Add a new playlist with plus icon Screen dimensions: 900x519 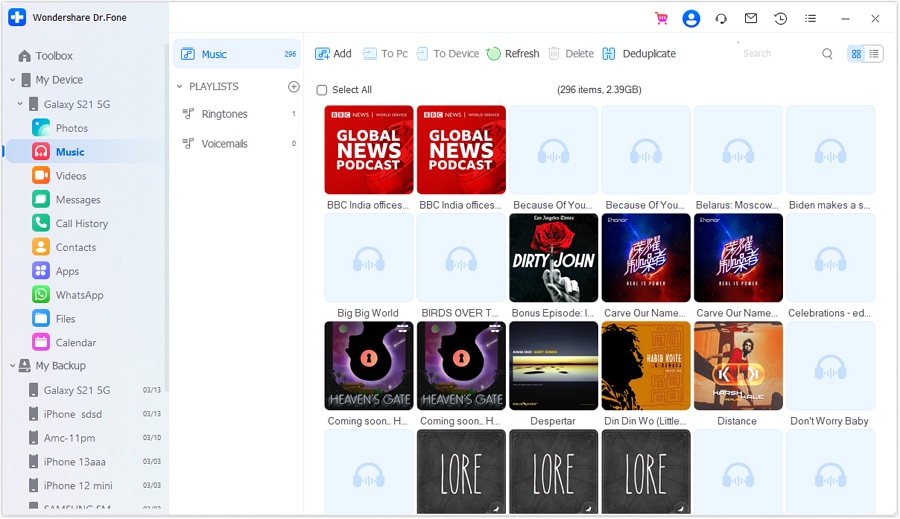293,86
